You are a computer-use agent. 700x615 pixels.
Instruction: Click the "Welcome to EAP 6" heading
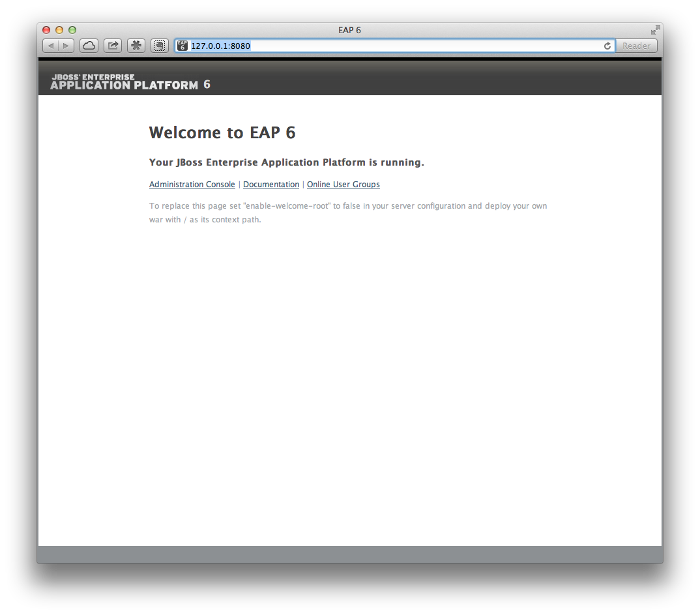point(222,132)
